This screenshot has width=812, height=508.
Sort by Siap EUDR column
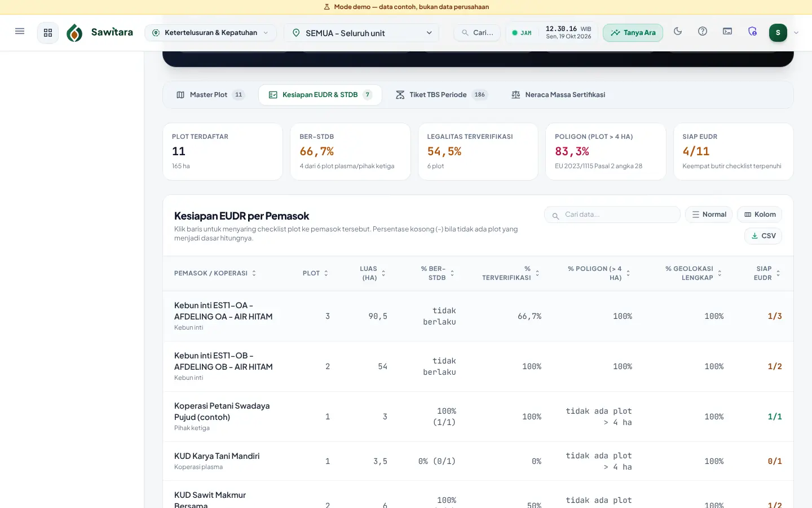pyautogui.click(x=768, y=273)
